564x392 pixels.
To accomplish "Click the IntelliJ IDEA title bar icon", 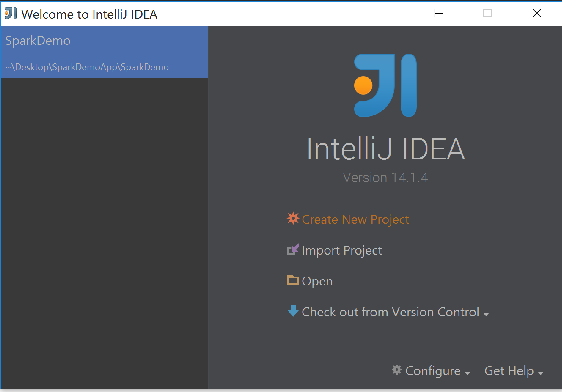I will coord(11,14).
